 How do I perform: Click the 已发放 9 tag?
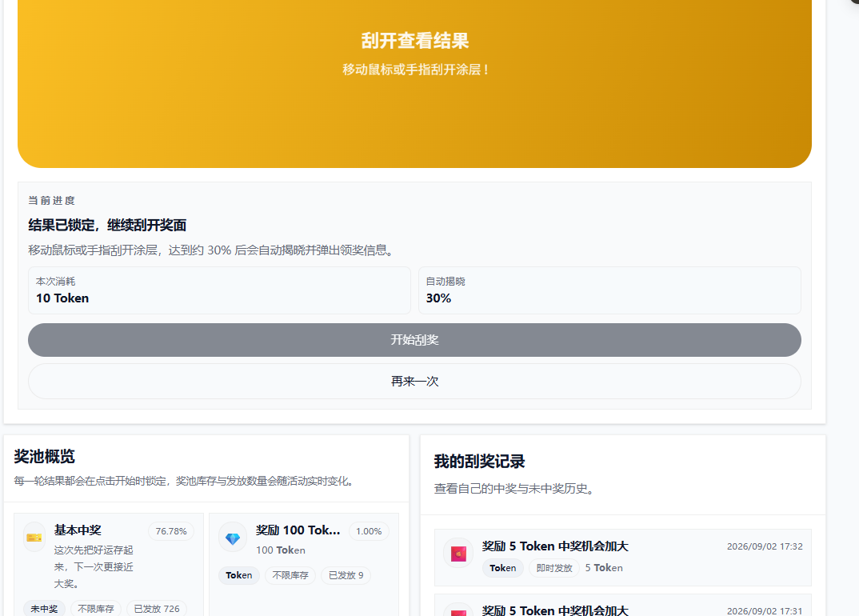[346, 575]
